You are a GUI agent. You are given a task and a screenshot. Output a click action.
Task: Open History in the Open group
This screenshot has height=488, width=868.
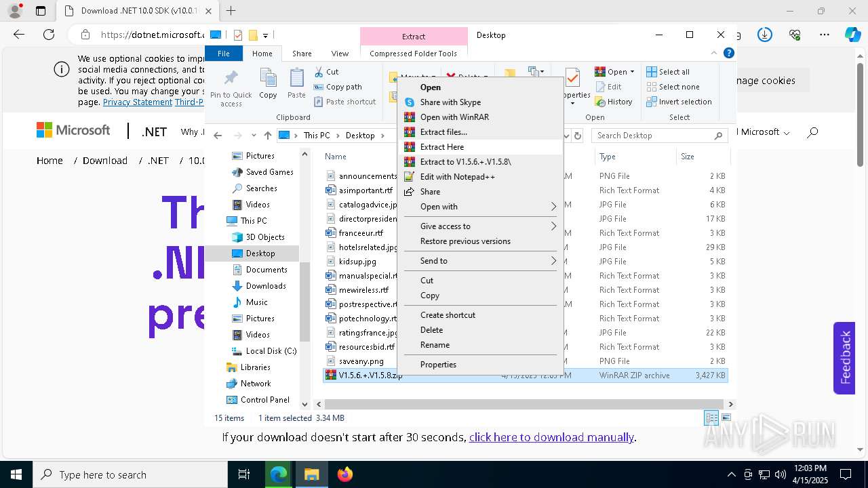[614, 102]
